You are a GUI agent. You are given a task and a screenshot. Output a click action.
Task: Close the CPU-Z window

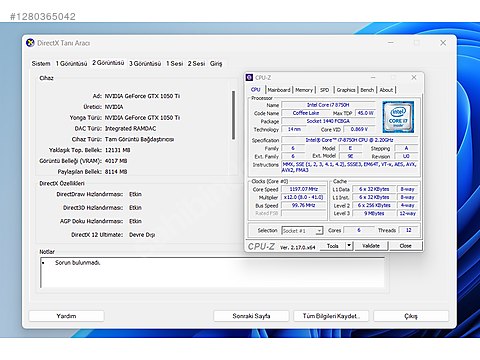pos(414,77)
